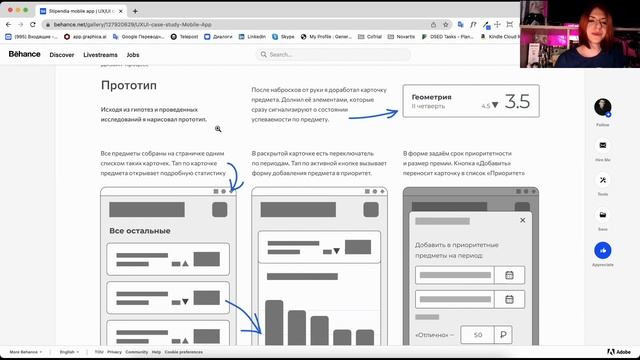Click the close X in the prototype form
Screen dimensions: 640x360
523,220
